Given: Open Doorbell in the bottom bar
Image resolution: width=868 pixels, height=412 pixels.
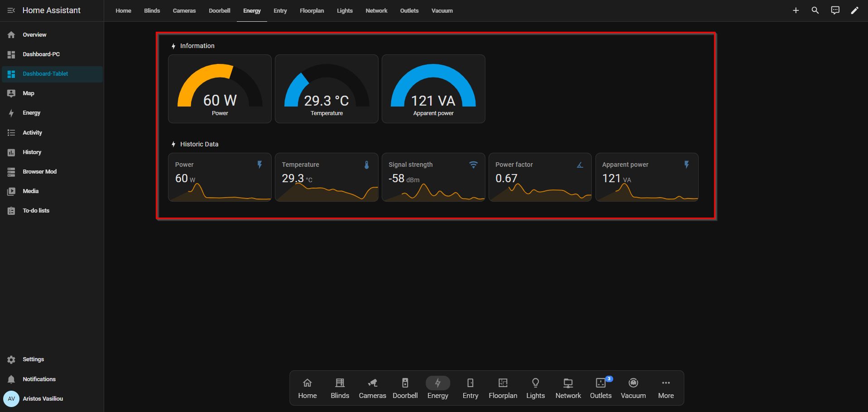Looking at the screenshot, I should [405, 388].
